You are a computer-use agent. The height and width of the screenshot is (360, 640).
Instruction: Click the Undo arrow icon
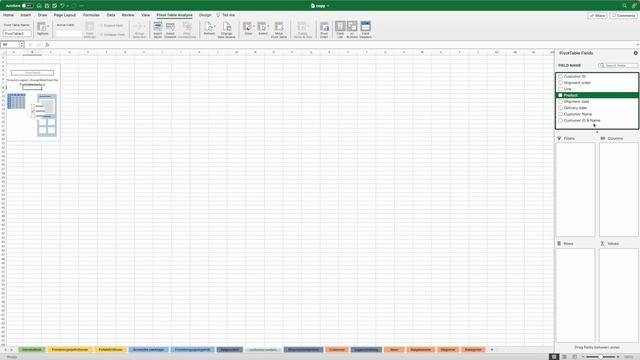[62, 6]
